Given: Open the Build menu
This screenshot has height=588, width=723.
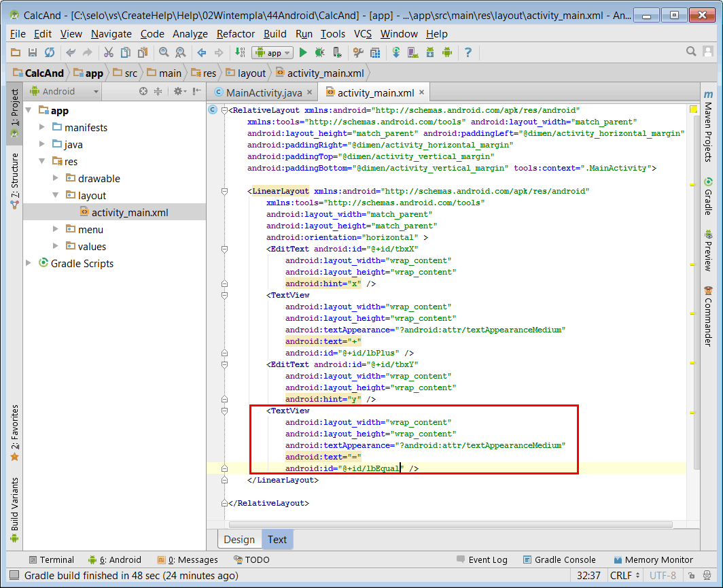Looking at the screenshot, I should 275,34.
